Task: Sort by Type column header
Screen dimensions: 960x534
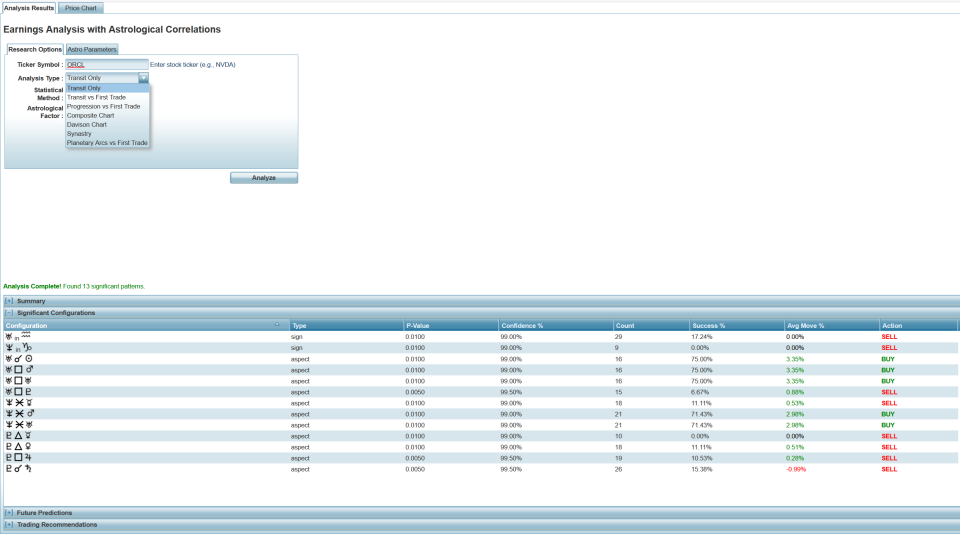Action: pyautogui.click(x=347, y=326)
